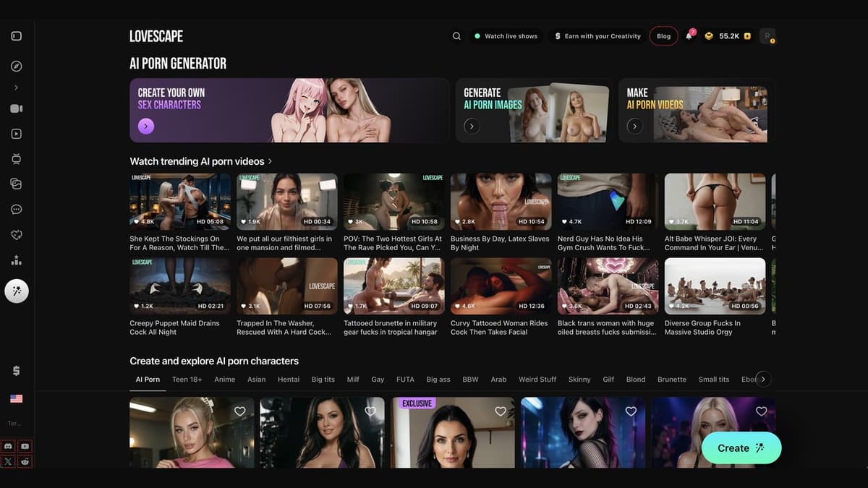This screenshot has height=488, width=868.
Task: Click the Blog button
Action: click(x=664, y=36)
